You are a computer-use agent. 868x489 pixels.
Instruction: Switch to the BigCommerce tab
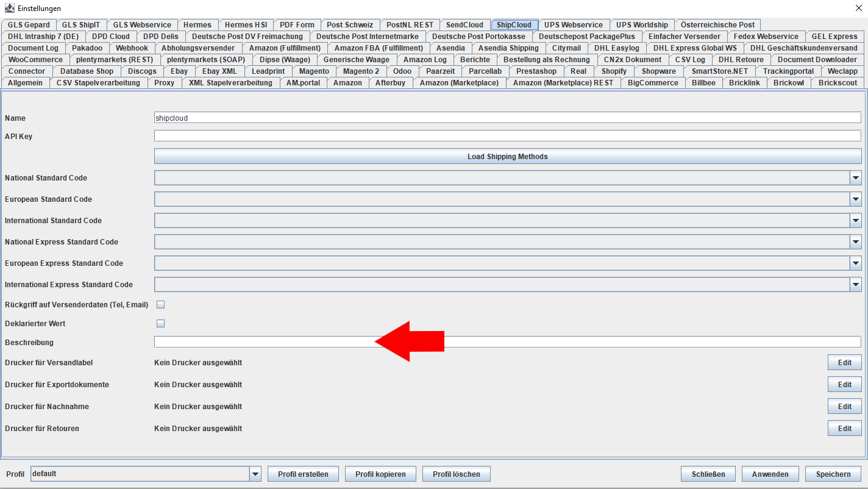click(x=653, y=83)
